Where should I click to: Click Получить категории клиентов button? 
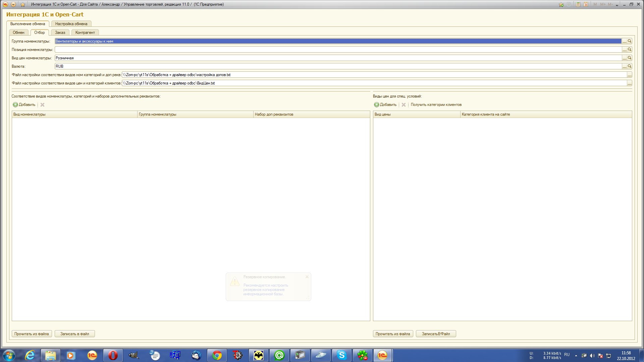tap(436, 105)
